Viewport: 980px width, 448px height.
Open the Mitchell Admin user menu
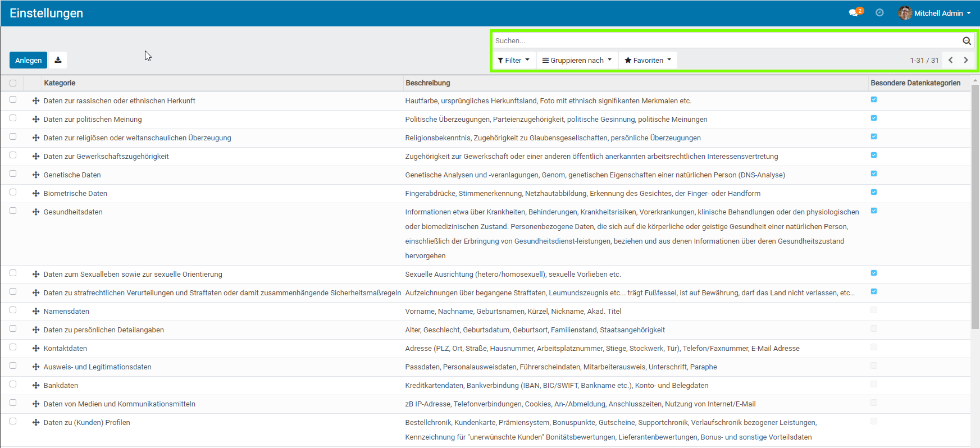pos(935,13)
